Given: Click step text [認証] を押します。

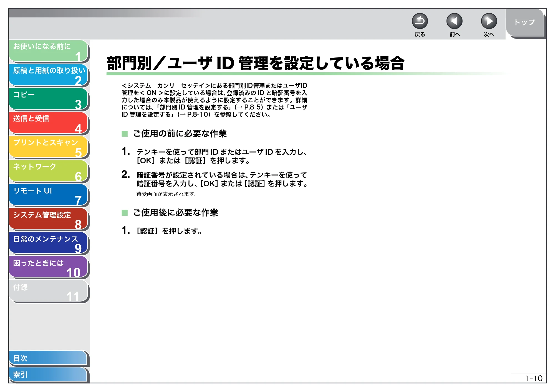Looking at the screenshot, I should point(169,231).
